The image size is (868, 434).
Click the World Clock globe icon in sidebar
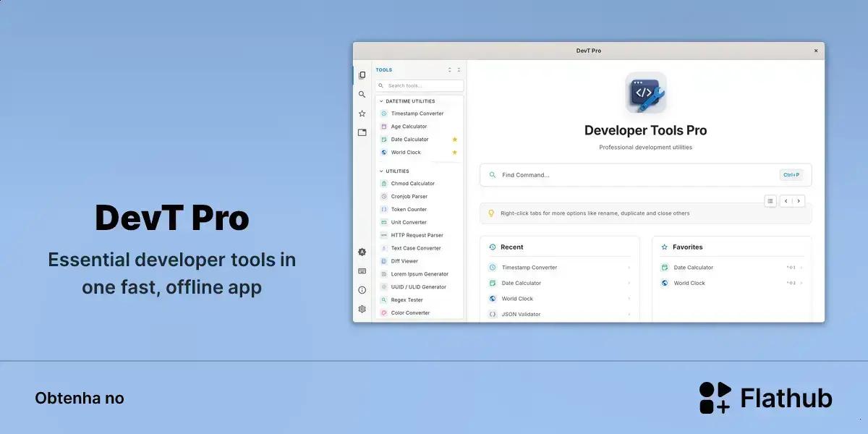point(384,153)
